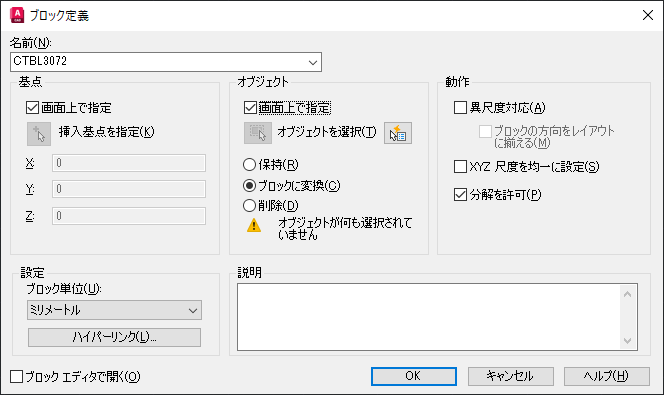Select 削除(D) radio option
The height and width of the screenshot is (395, 664).
tap(249, 206)
